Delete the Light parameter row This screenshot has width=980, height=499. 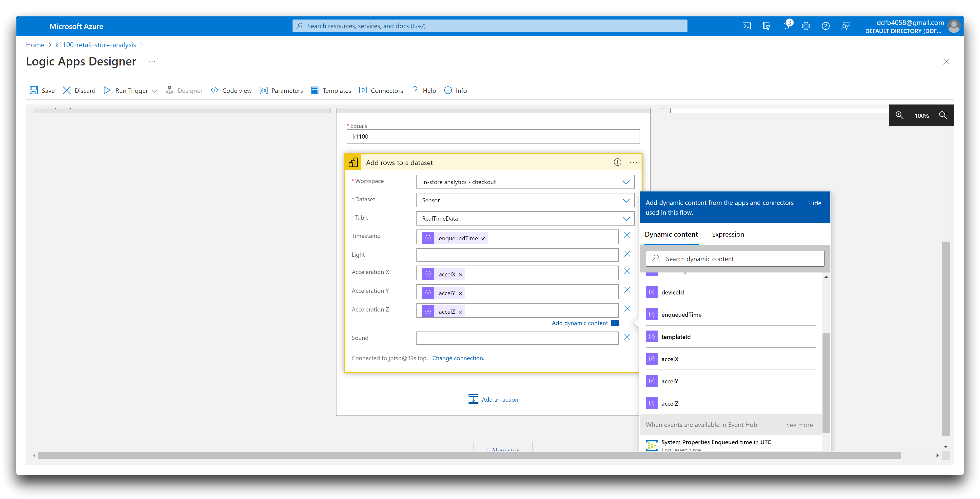627,253
